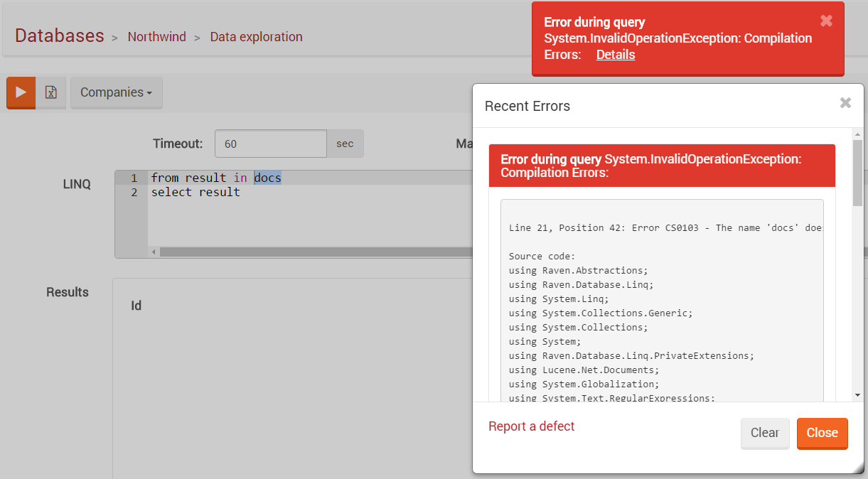Screen dimensions: 868x479
Task: Select the Data exploration breadcrumb
Action: click(x=256, y=37)
